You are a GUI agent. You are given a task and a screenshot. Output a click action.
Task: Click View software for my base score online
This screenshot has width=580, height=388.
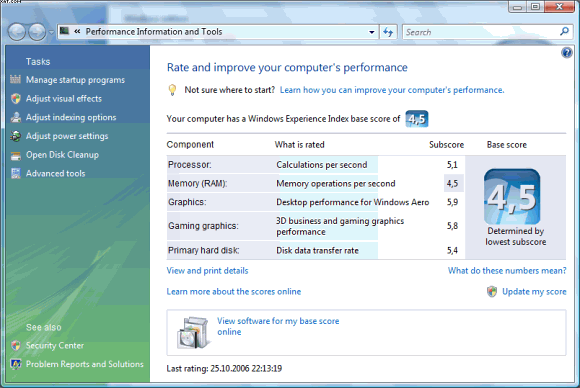[278, 326]
